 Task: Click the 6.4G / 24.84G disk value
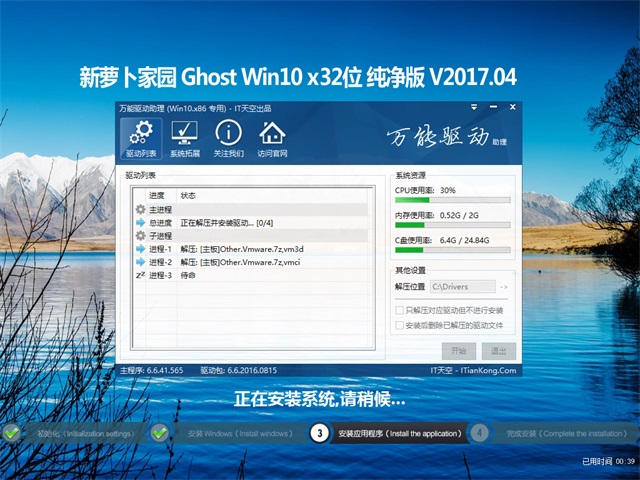(x=464, y=240)
